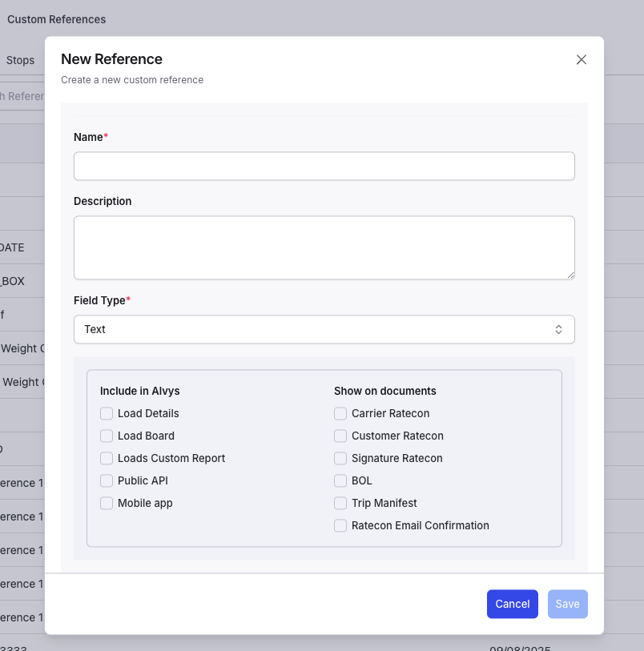This screenshot has width=644, height=651.
Task: Click the Show on documents heading
Action: pyautogui.click(x=385, y=391)
